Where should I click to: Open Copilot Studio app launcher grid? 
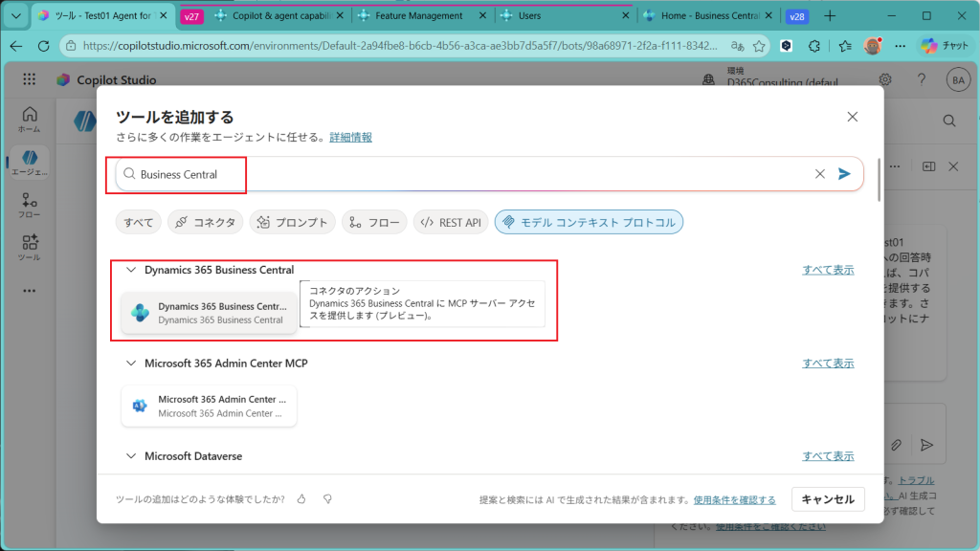coord(29,80)
